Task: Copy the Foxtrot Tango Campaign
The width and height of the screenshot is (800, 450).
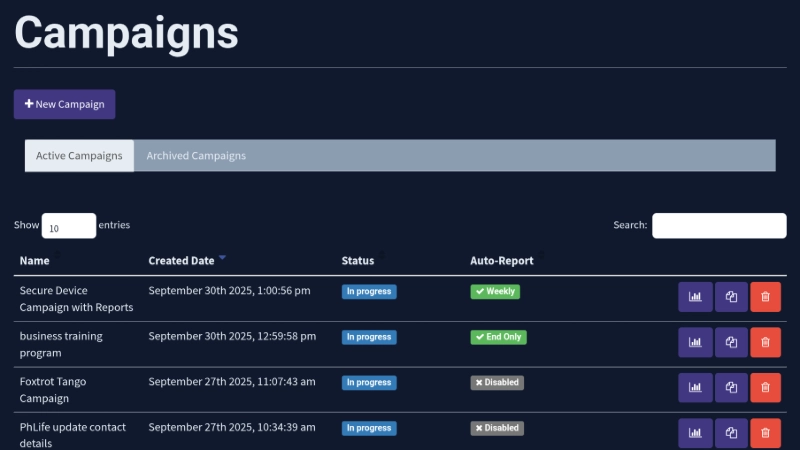Action: [731, 387]
